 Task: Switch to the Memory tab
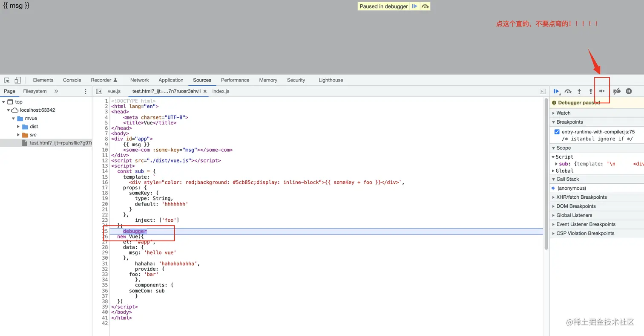click(268, 80)
